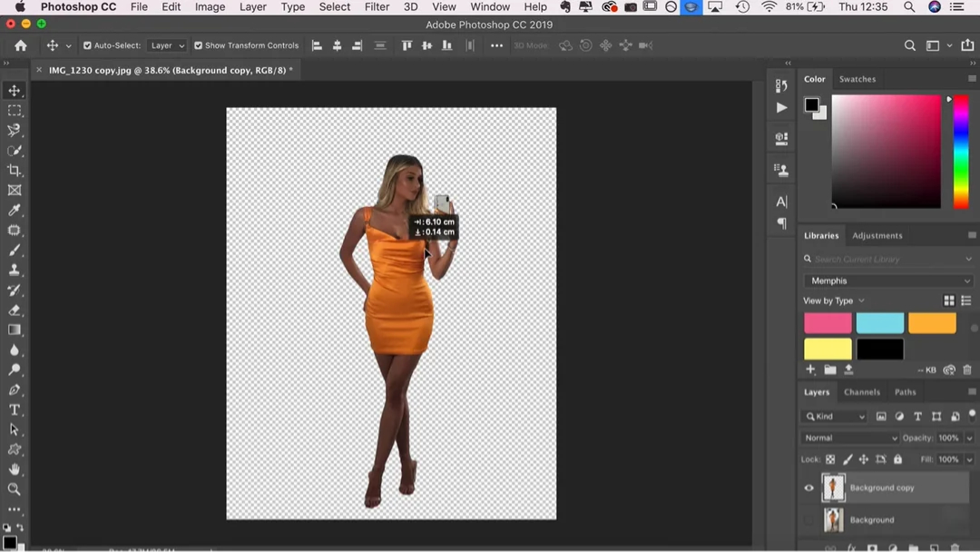The width and height of the screenshot is (980, 552).
Task: Open the blend mode dropdown showing Normal
Action: point(848,438)
